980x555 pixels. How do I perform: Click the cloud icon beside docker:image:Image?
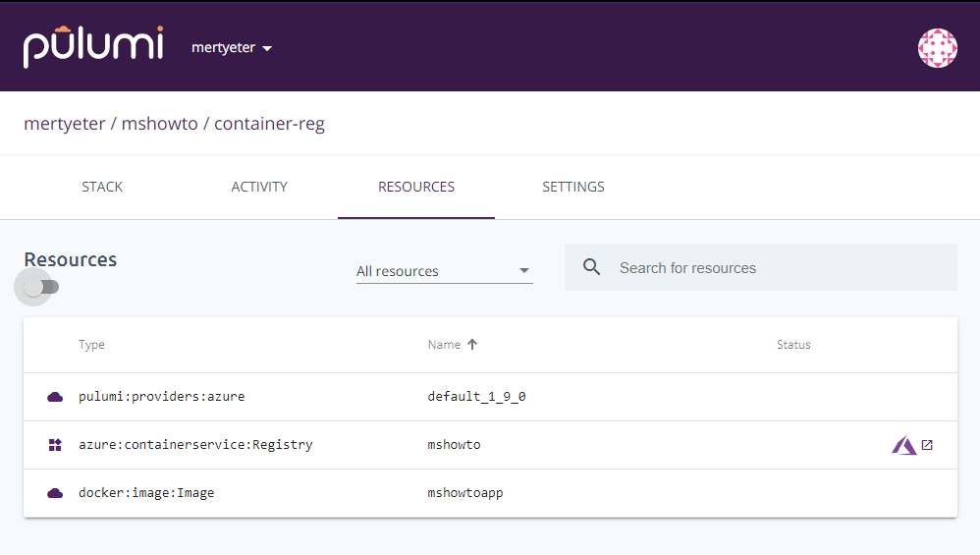[55, 493]
